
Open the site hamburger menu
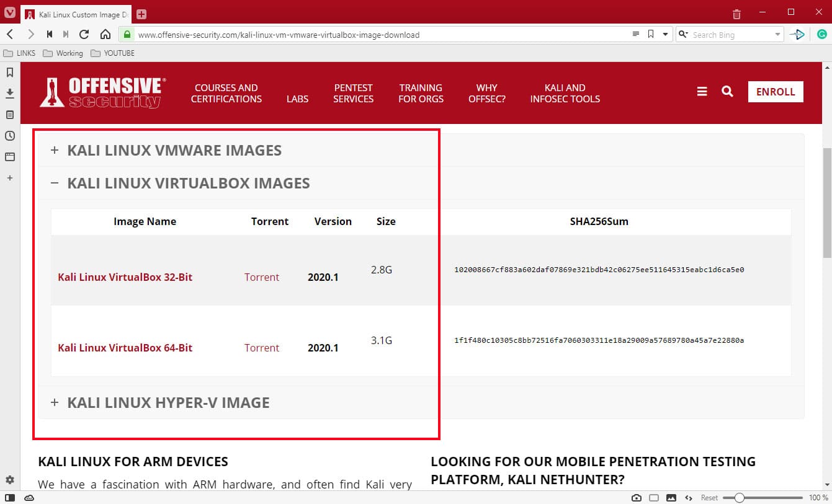pos(702,92)
